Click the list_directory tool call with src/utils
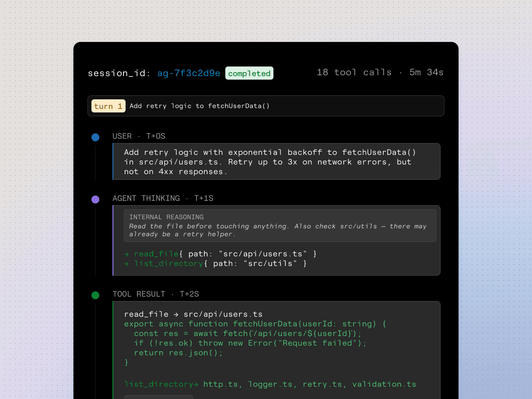The width and height of the screenshot is (532, 399). click(x=216, y=263)
